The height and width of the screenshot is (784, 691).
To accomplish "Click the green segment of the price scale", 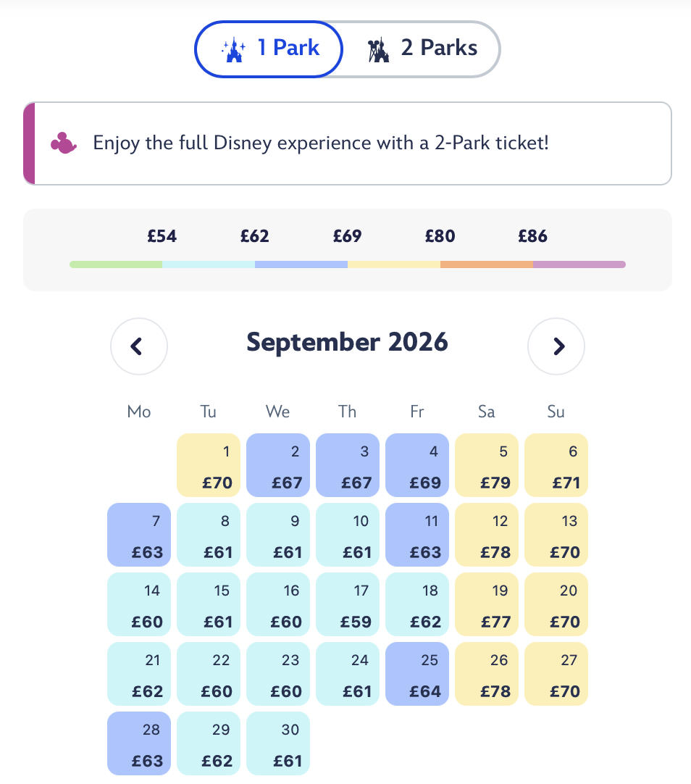I will click(x=116, y=264).
